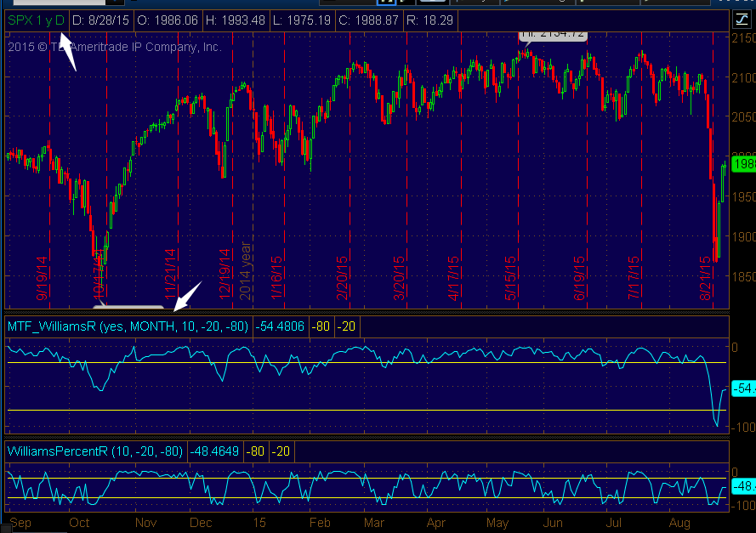Click the "Hi: 2134.72" price bubble
756x533 pixels.
coord(552,37)
